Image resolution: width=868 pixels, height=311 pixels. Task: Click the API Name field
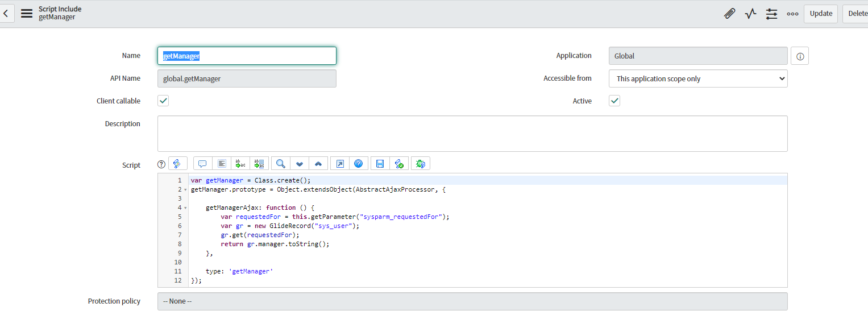pos(247,78)
